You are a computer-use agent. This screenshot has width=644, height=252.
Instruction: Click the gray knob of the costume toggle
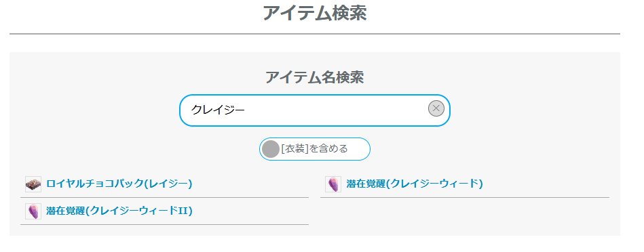click(271, 149)
